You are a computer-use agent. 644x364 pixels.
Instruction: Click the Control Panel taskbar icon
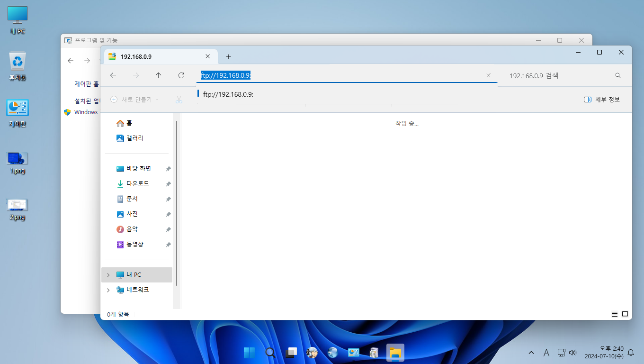354,353
